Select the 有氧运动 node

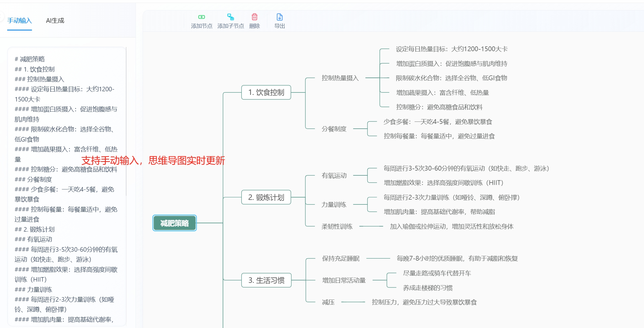pyautogui.click(x=334, y=176)
